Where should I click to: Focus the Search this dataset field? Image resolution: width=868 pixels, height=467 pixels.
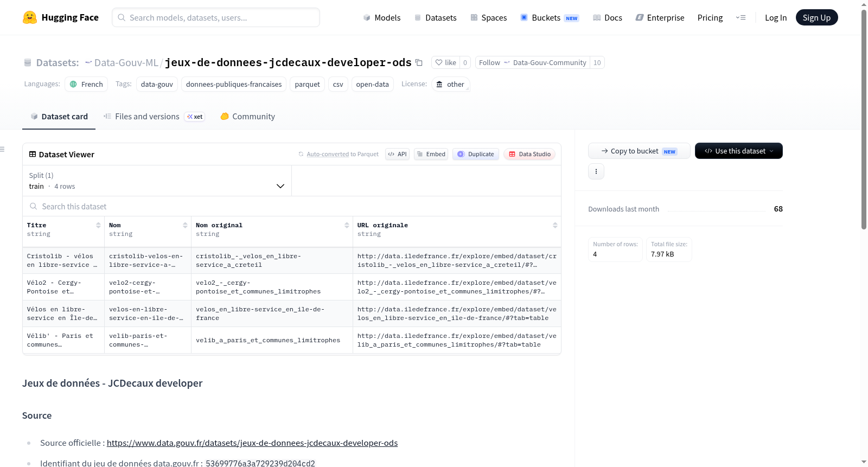[292, 206]
